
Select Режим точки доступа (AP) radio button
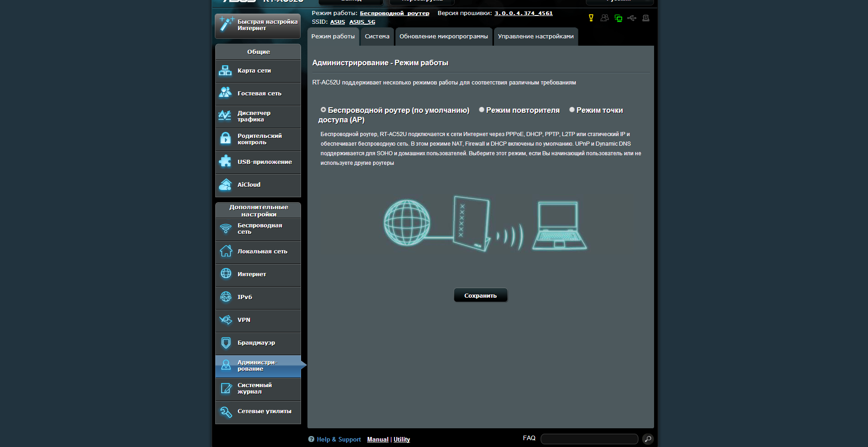[x=572, y=110]
